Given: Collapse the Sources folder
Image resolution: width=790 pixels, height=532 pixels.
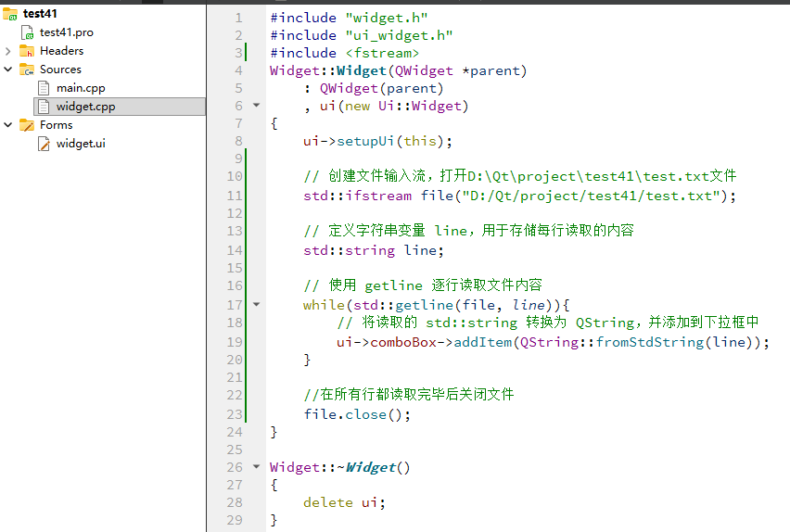Looking at the screenshot, I should pos(7,69).
